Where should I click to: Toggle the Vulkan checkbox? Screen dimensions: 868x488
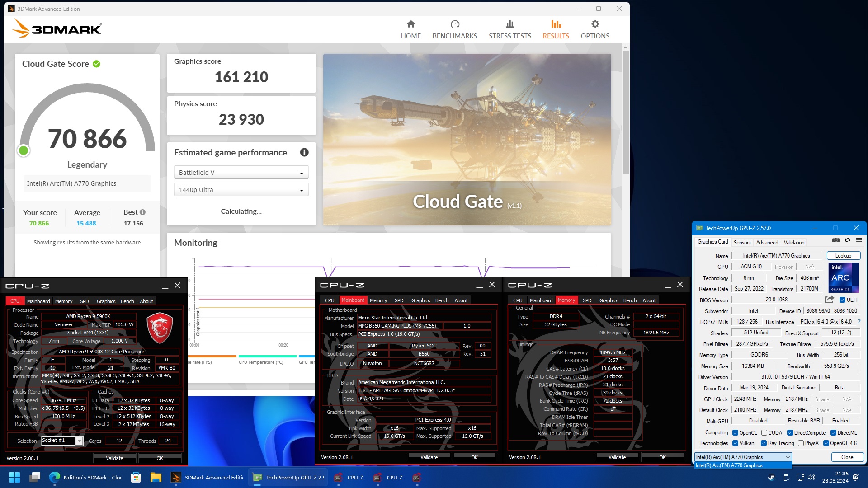[x=735, y=443]
